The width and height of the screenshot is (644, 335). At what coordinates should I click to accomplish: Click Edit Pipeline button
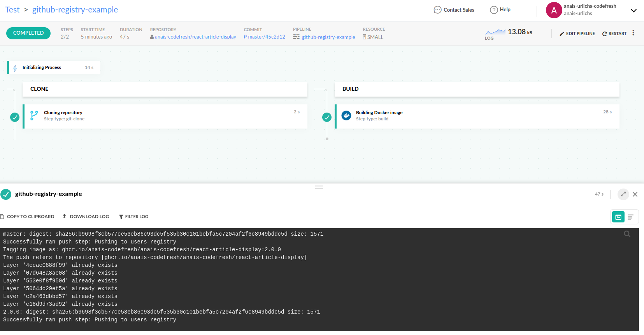[577, 33]
